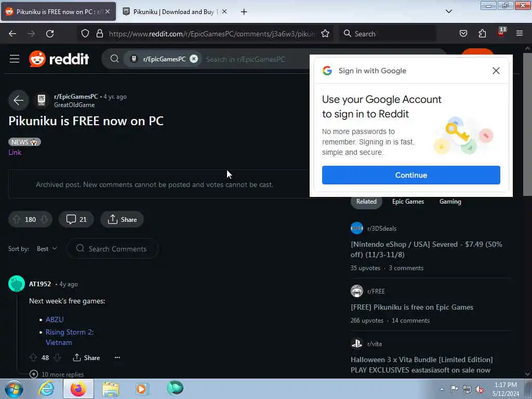Navigate back in Firefox

(12, 34)
